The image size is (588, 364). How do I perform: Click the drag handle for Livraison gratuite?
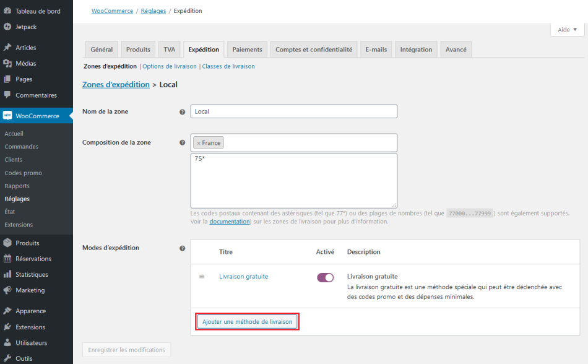click(x=202, y=277)
